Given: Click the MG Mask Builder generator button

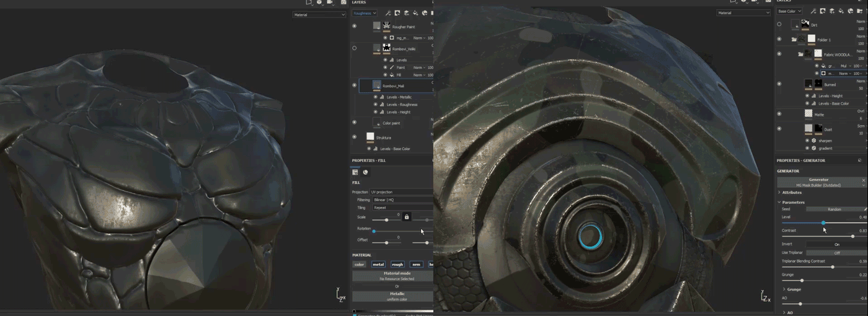Looking at the screenshot, I should point(821,182).
